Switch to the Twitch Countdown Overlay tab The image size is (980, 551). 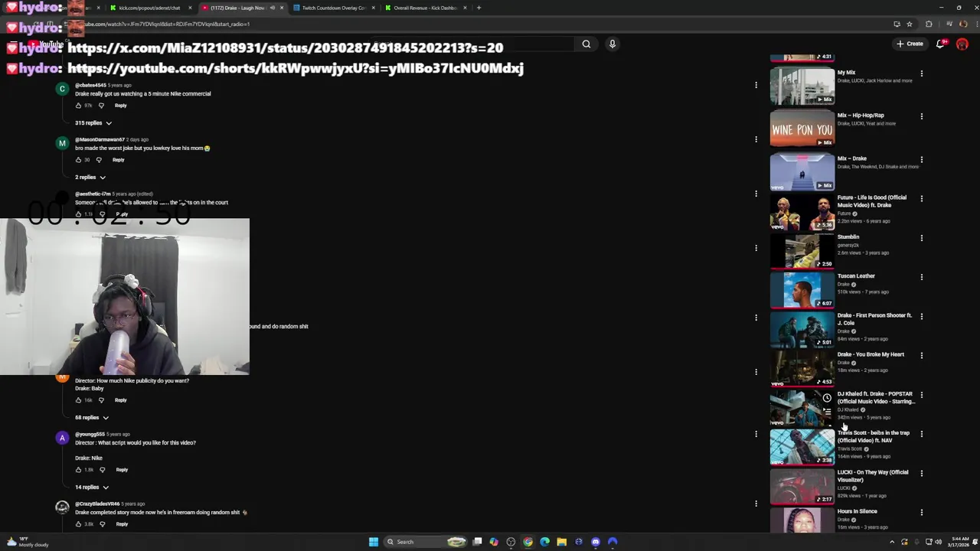[333, 8]
